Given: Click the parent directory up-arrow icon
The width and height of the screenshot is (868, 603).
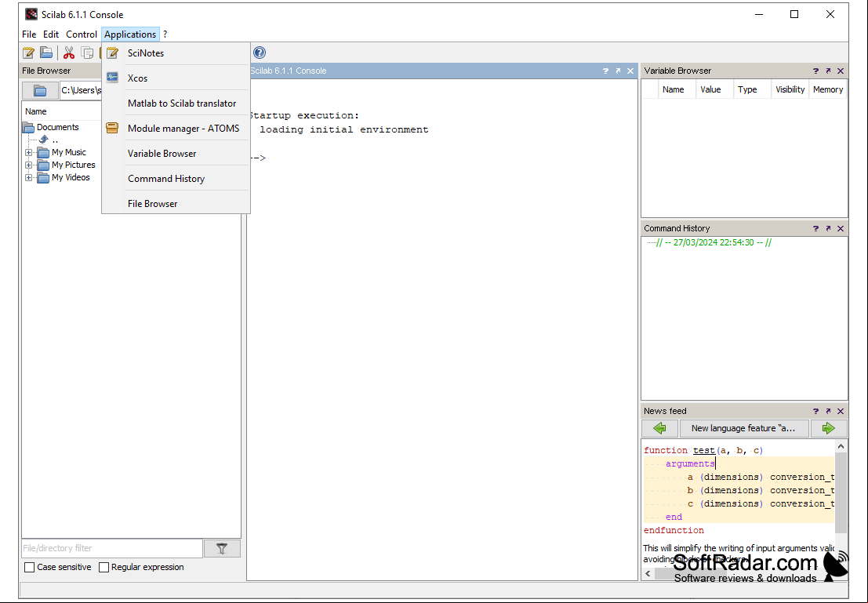Looking at the screenshot, I should pos(44,140).
